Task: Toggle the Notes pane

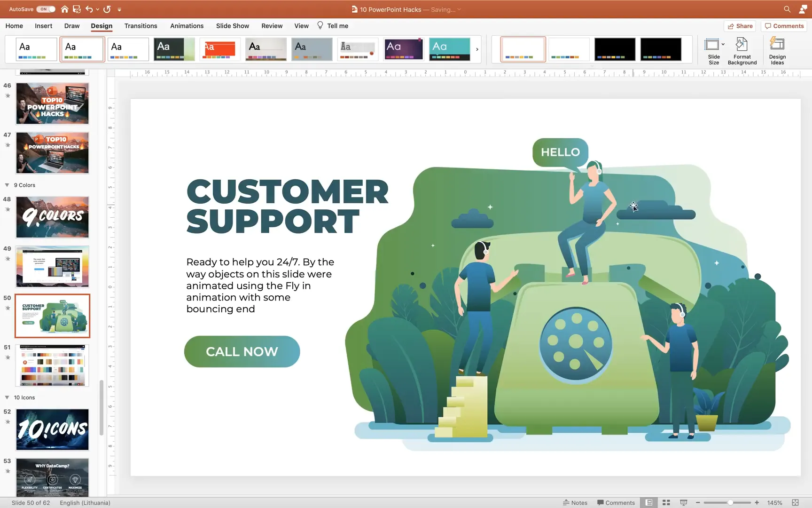Action: point(575,502)
